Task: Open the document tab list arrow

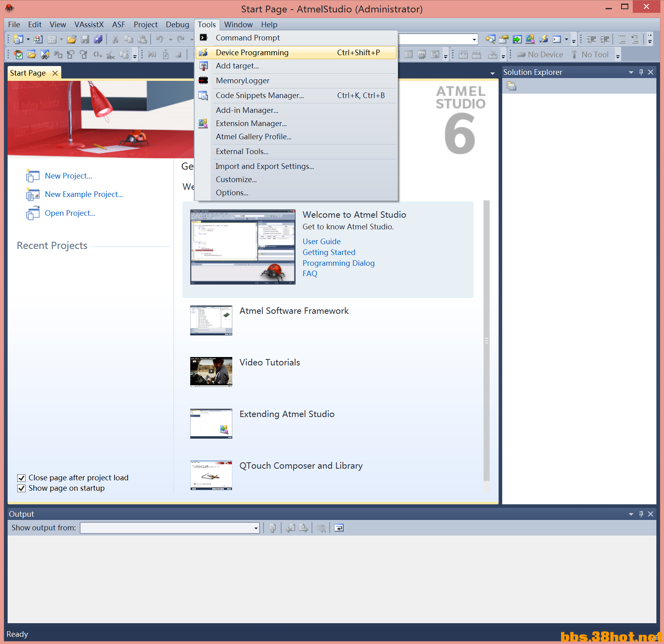Action: click(x=493, y=73)
